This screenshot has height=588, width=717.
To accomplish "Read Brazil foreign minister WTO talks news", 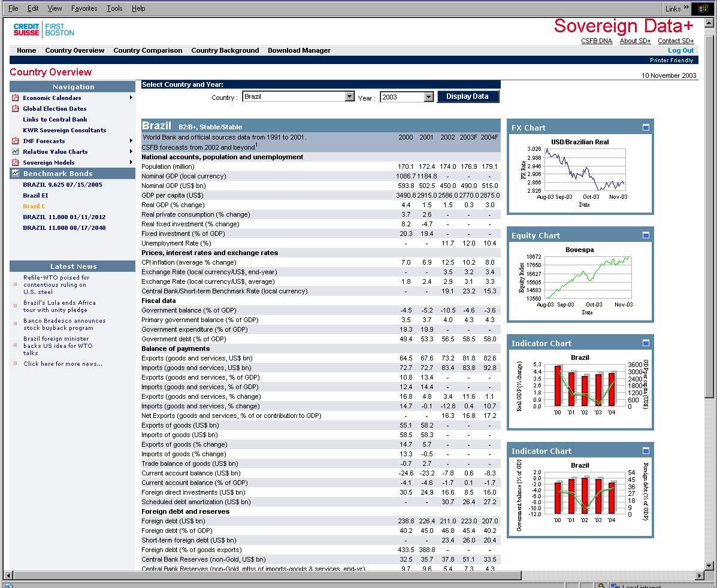I will click(x=58, y=345).
